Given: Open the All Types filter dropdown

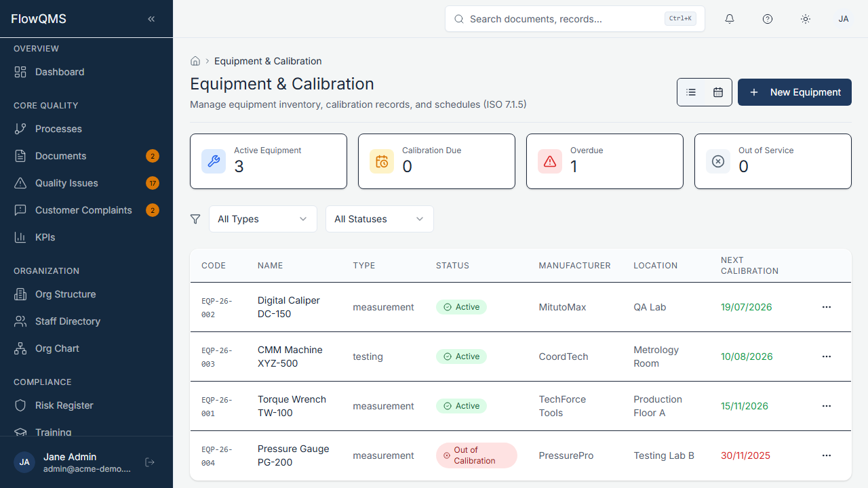Looking at the screenshot, I should pos(263,218).
